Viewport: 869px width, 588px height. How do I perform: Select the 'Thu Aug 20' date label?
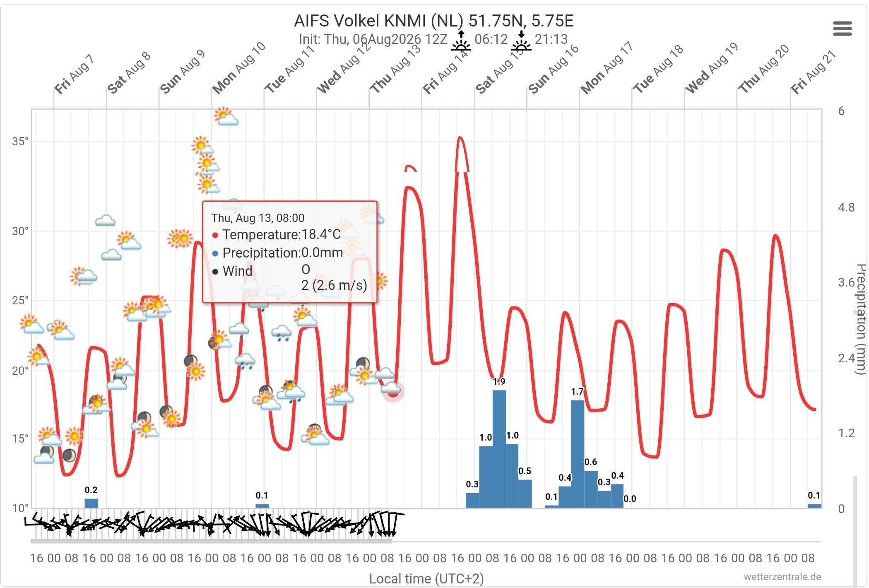tap(763, 69)
